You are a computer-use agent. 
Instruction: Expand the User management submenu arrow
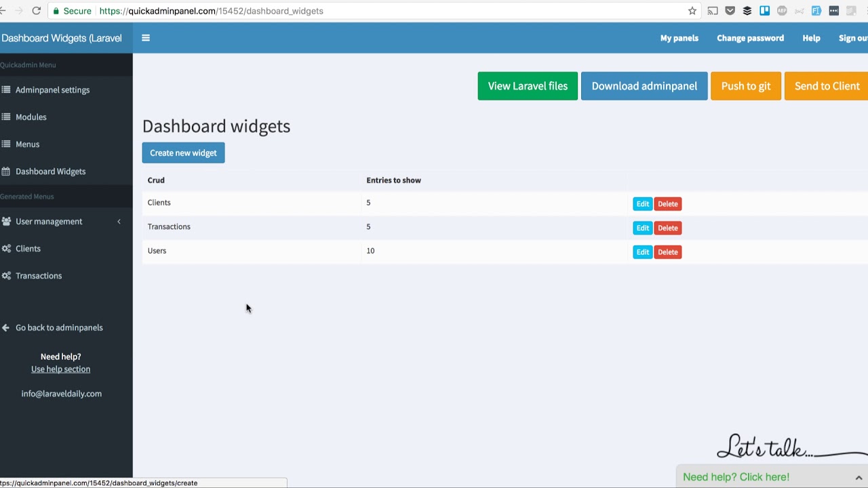tap(119, 222)
